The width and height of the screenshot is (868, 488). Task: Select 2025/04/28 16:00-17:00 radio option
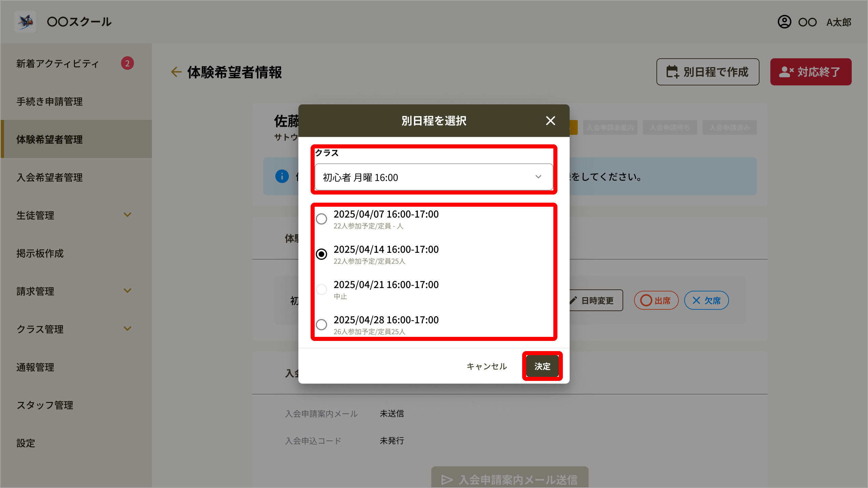click(x=321, y=325)
